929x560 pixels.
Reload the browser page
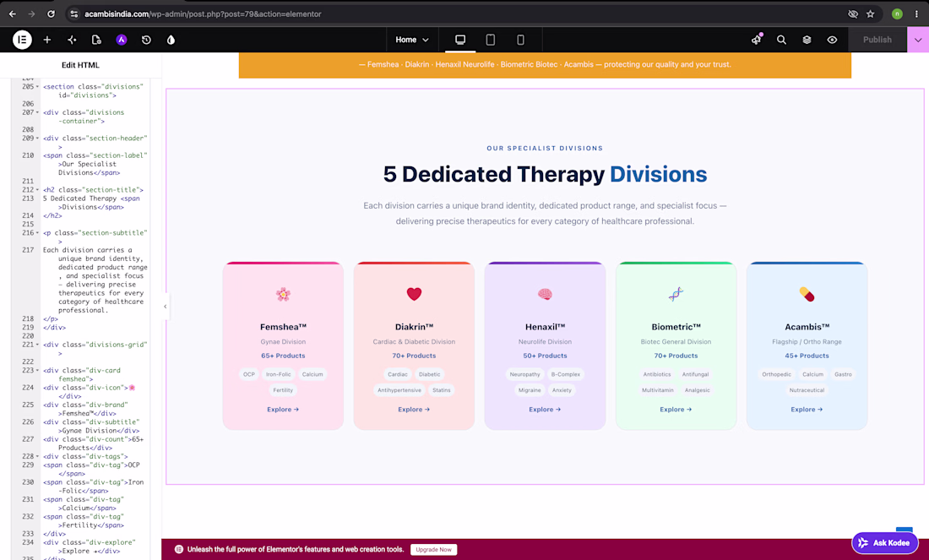click(51, 14)
